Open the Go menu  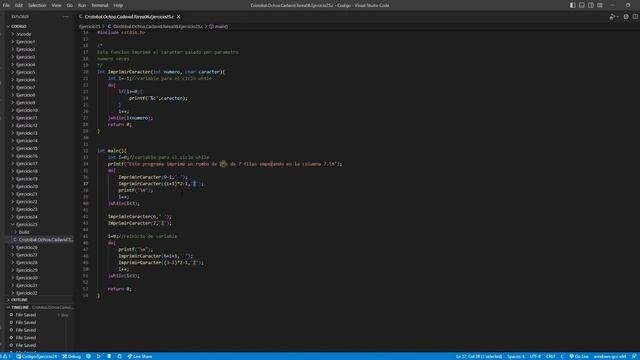click(x=70, y=5)
